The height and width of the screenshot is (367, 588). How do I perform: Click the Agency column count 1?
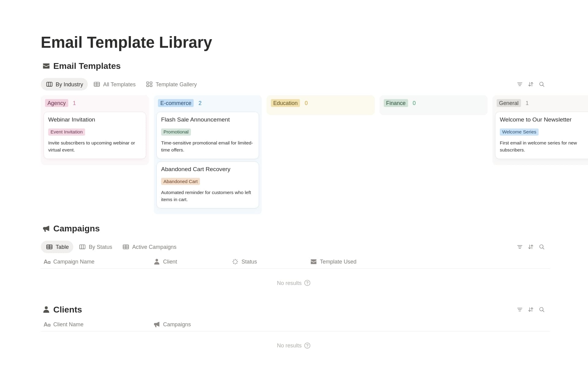point(74,103)
